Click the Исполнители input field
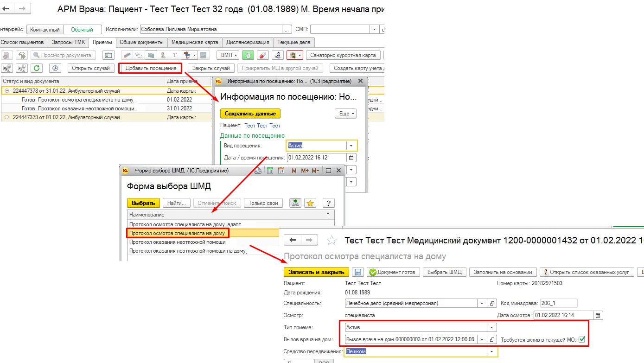The image size is (644, 363). coord(212,29)
